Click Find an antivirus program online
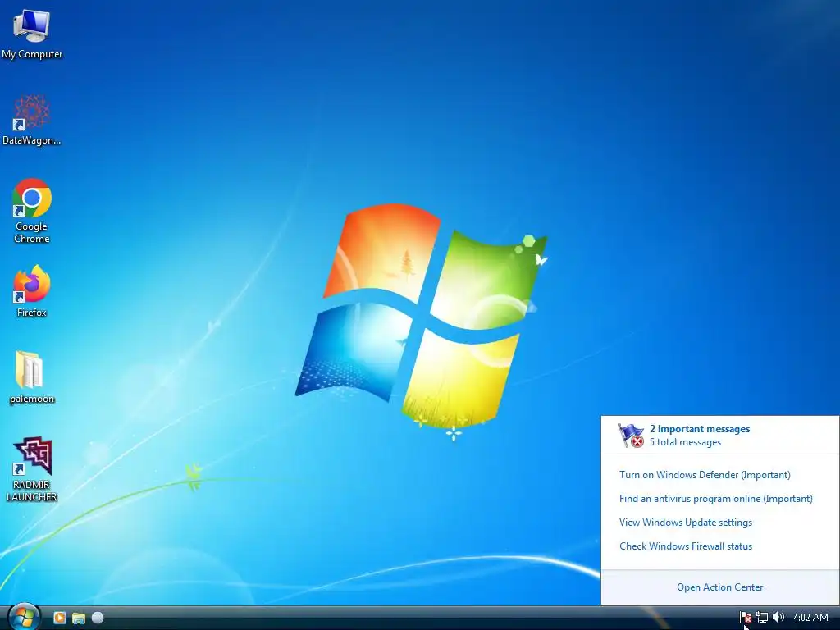 click(715, 499)
